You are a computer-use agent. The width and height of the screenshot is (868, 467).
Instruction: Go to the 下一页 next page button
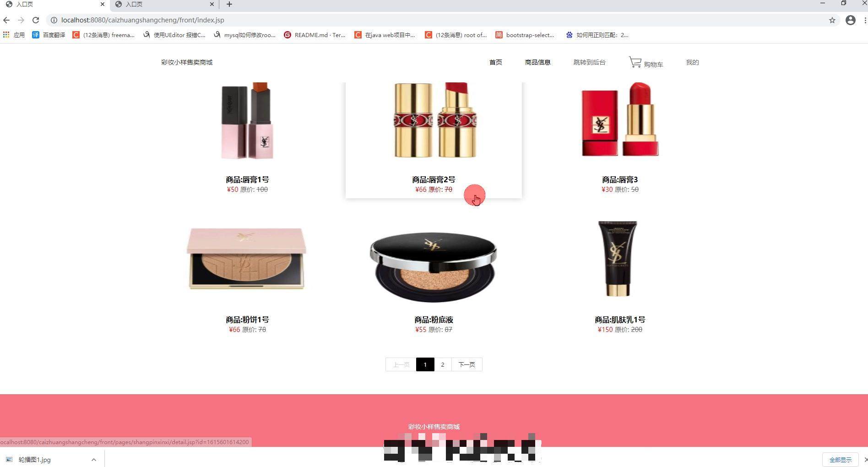pyautogui.click(x=467, y=364)
